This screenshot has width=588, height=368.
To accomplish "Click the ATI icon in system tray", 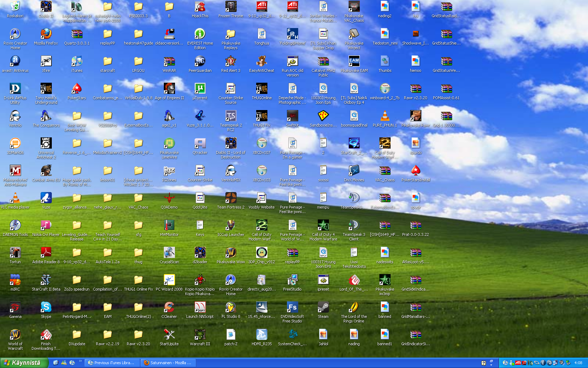I will (518, 363).
